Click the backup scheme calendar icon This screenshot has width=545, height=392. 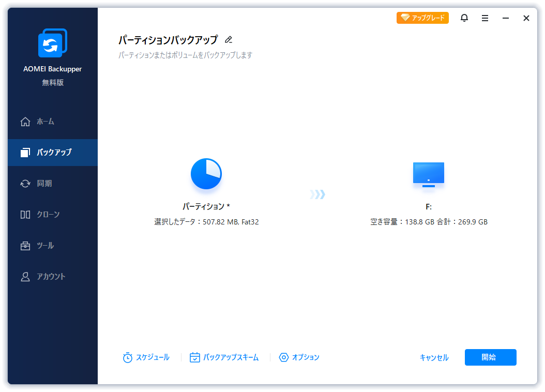tap(194, 357)
